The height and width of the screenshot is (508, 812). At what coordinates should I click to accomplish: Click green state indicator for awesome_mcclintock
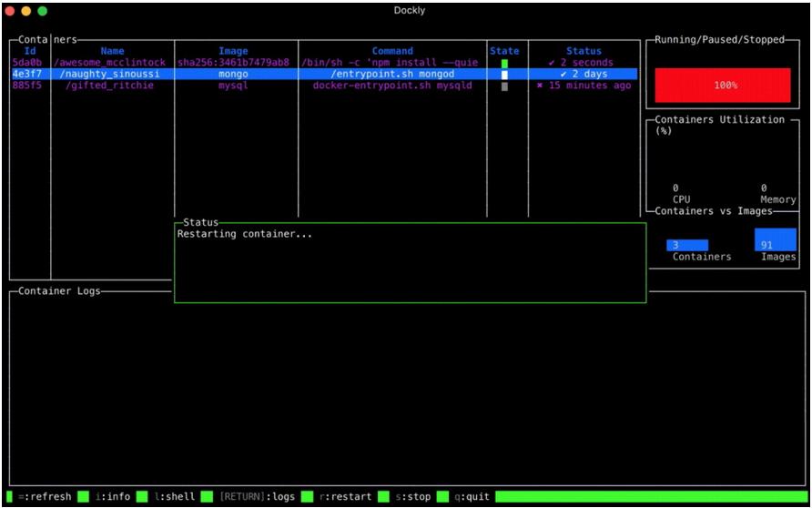[x=504, y=63]
